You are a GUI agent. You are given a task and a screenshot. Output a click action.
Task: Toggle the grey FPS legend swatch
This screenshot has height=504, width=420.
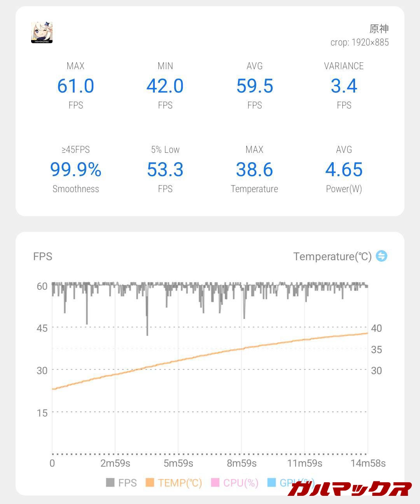click(110, 483)
